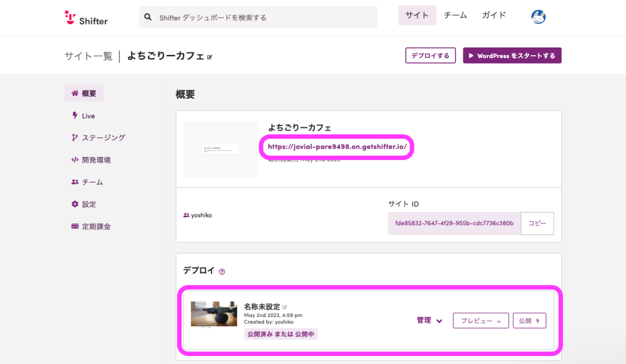Click the よちごりーカフェ heading in overview card
This screenshot has width=626, height=364.
[x=300, y=128]
